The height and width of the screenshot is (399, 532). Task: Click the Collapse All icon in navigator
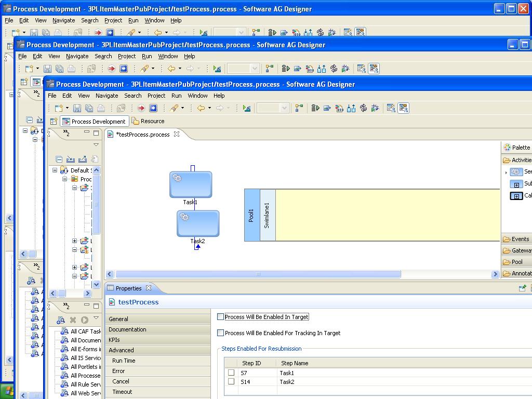[x=59, y=159]
